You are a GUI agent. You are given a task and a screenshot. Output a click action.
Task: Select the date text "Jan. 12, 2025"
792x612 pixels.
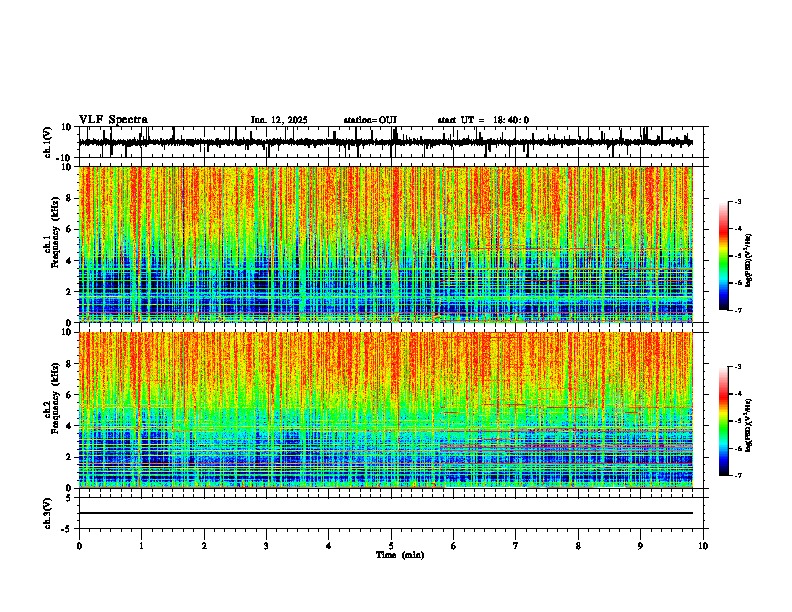click(x=279, y=120)
